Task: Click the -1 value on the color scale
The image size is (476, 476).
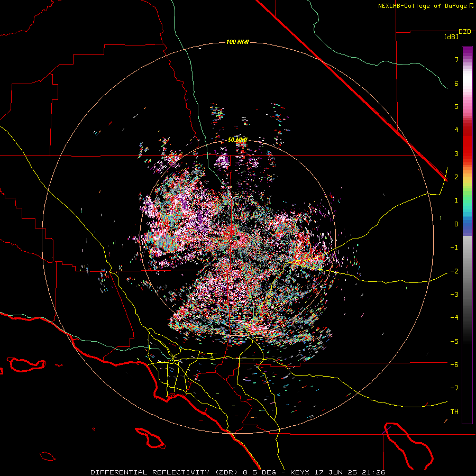Action: coord(454,248)
